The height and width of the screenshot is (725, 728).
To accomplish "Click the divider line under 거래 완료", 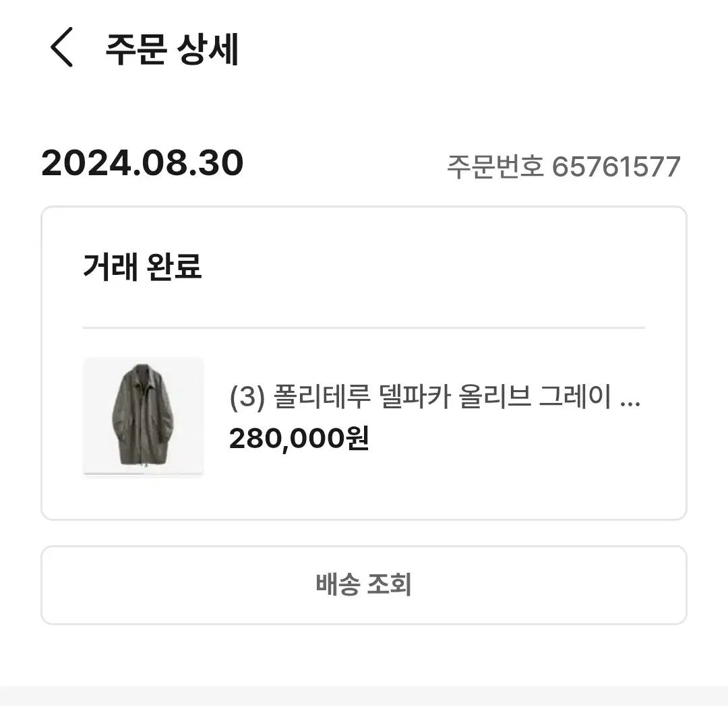I will pyautogui.click(x=363, y=327).
